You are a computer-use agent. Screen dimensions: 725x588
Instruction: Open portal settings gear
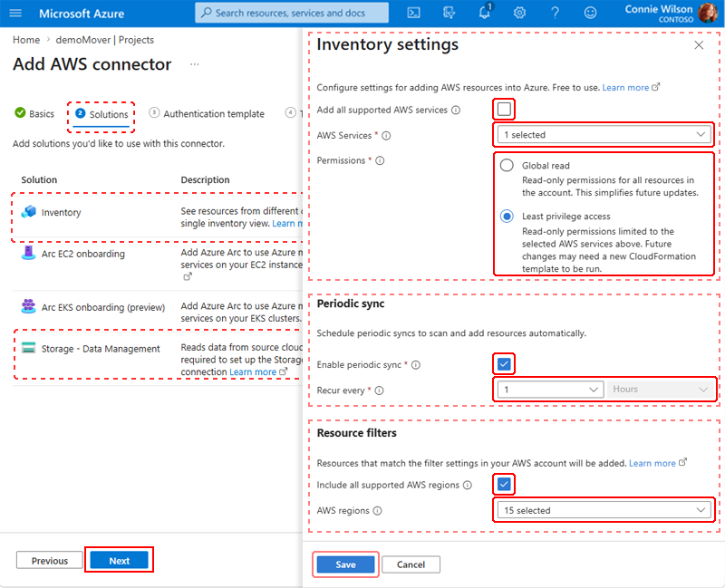[x=519, y=13]
